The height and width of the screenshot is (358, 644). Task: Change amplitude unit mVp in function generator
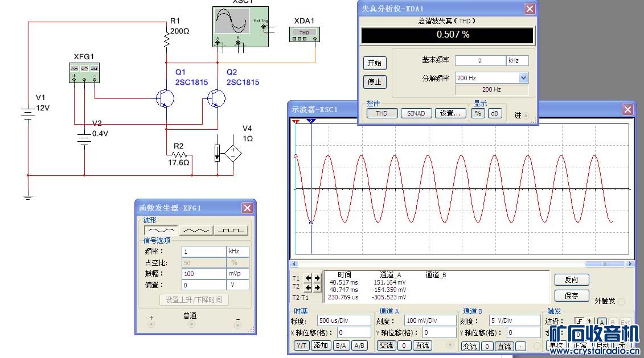coord(237,273)
